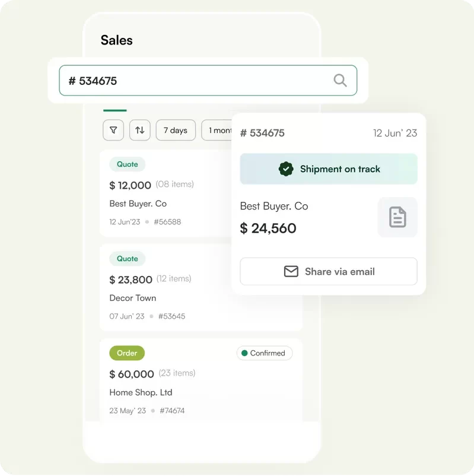The width and height of the screenshot is (474, 476).
Task: Select the 1 month filter chip
Action: (217, 130)
